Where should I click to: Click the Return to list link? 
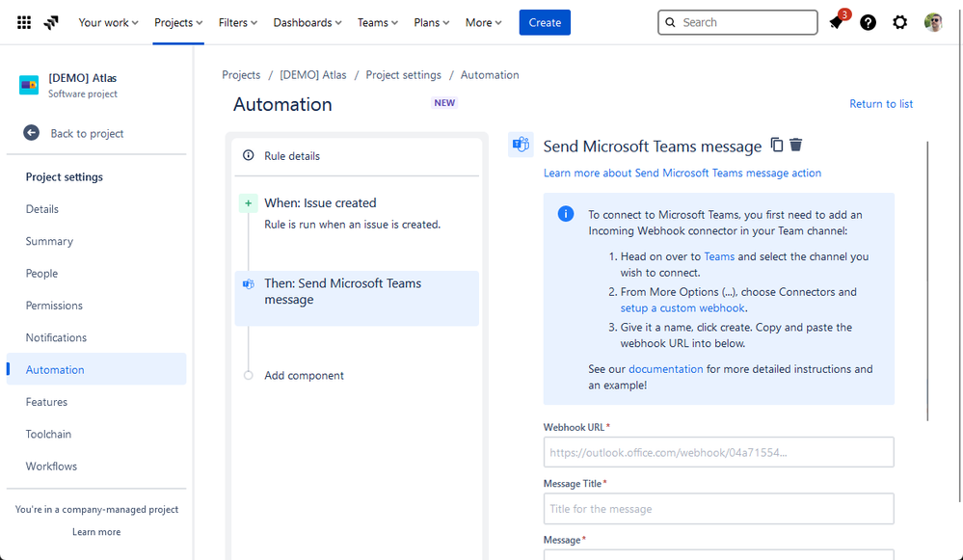click(881, 104)
